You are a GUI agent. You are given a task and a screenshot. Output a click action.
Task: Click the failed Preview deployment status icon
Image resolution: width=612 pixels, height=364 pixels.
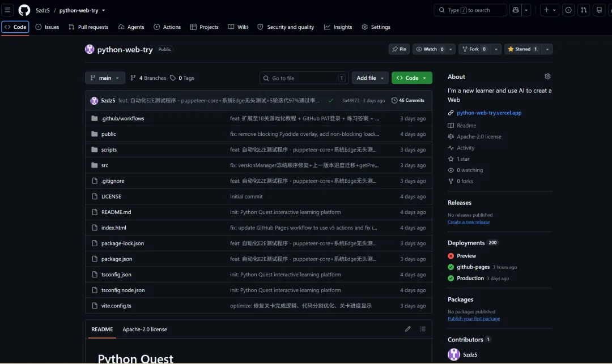451,256
